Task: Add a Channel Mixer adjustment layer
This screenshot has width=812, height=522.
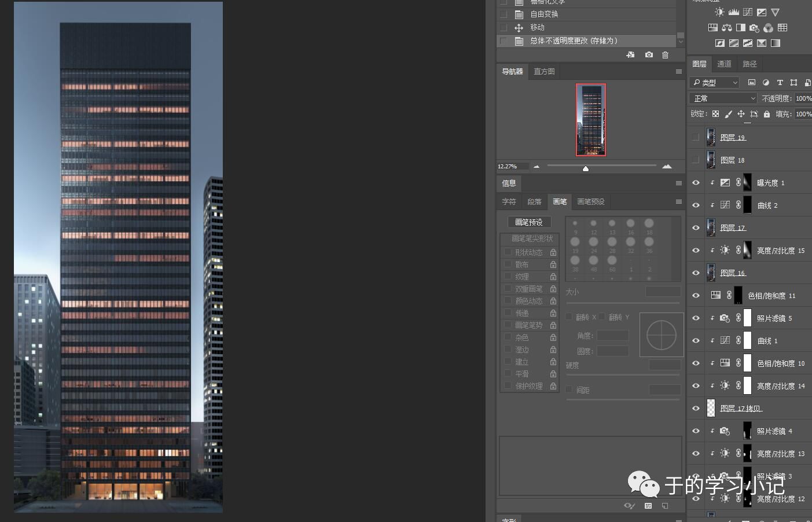Action: pos(768,27)
